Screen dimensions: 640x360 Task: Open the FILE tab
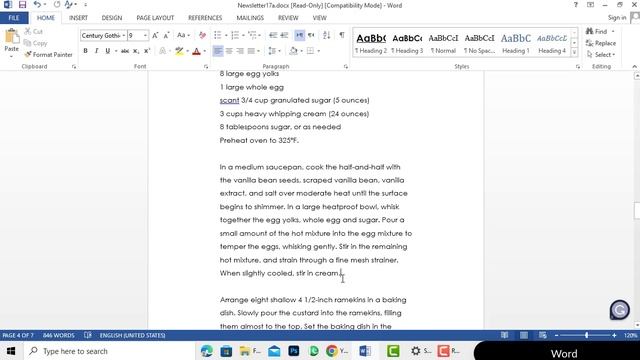(x=14, y=18)
